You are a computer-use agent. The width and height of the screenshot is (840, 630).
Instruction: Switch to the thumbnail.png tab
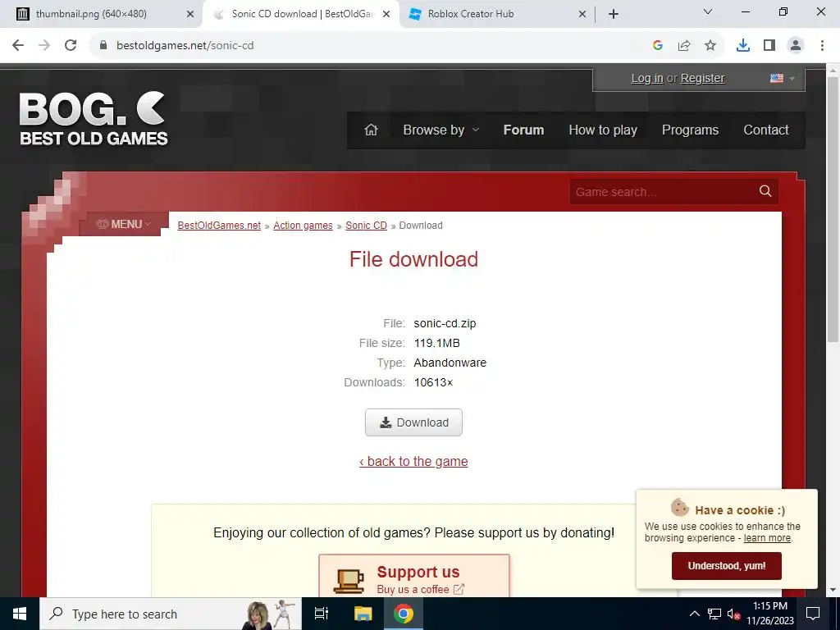(x=102, y=15)
